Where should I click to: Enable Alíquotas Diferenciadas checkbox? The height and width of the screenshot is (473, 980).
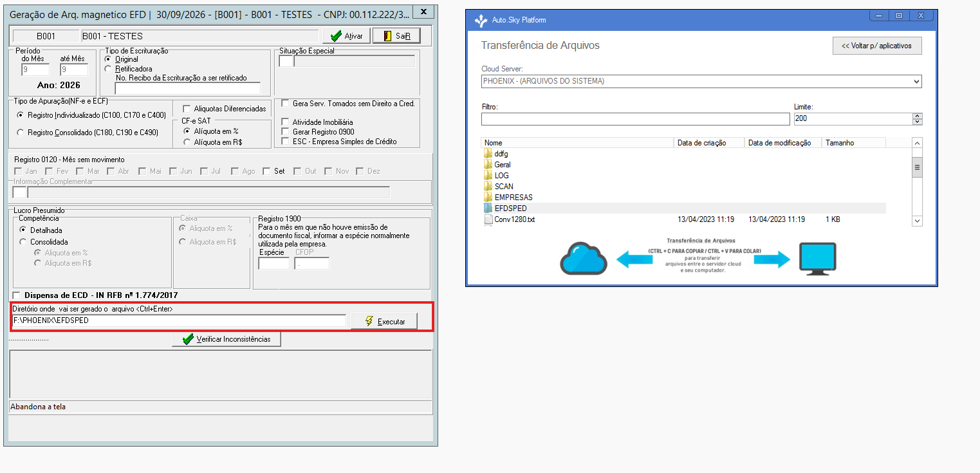tap(187, 109)
